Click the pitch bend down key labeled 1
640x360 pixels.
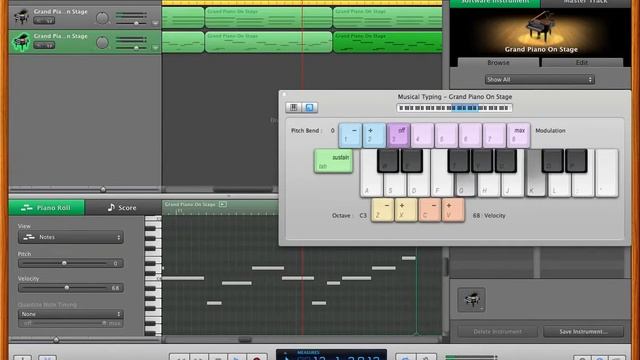coord(350,135)
